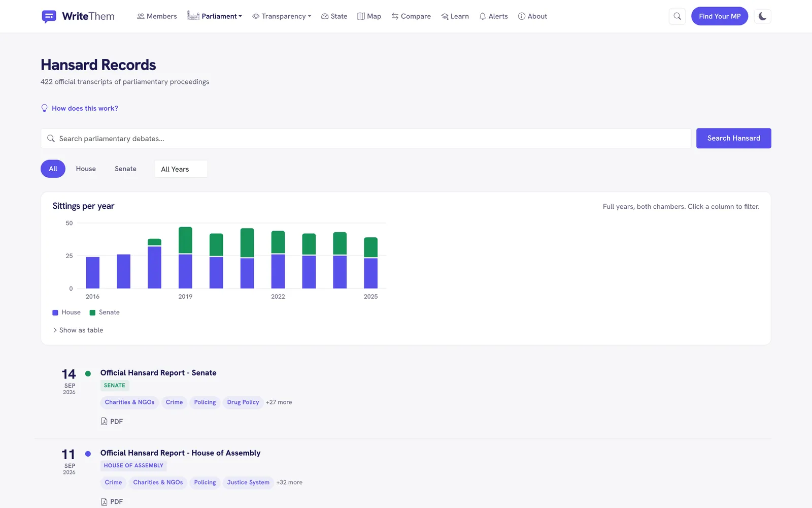Select Charities & NGOs tag on House report
This screenshot has width=812, height=508.
[x=158, y=483]
